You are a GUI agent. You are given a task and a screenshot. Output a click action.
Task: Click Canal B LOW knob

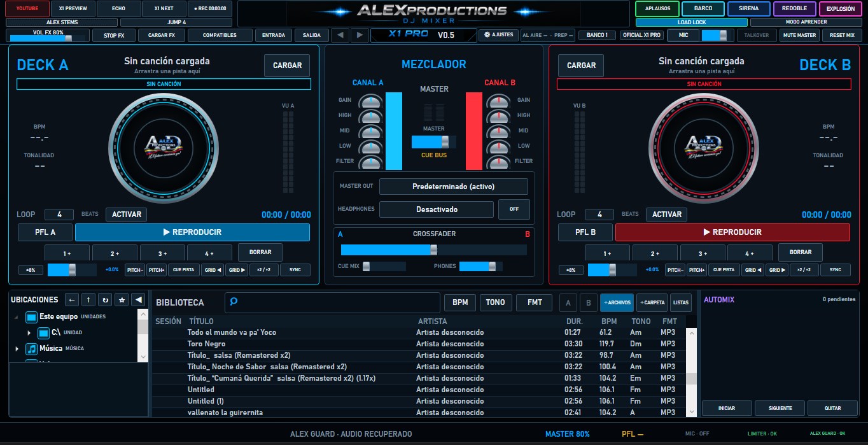click(498, 148)
